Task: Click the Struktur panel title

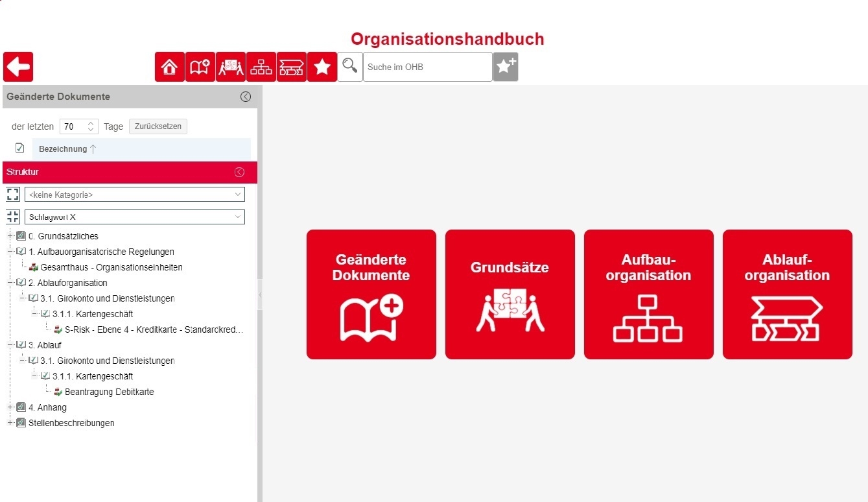Action: [x=23, y=173]
